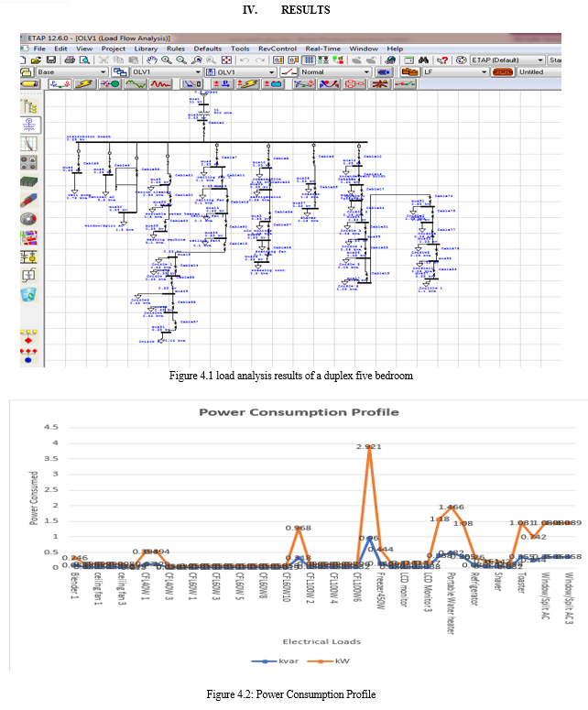Select the Short Circuit lightning mode icon
The height and width of the screenshot is (710, 588).
tap(84, 83)
